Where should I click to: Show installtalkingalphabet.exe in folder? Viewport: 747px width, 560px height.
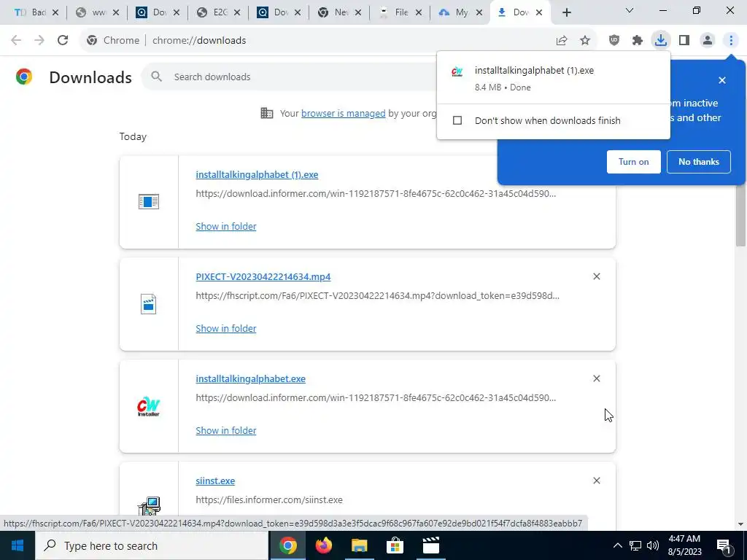pyautogui.click(x=226, y=430)
